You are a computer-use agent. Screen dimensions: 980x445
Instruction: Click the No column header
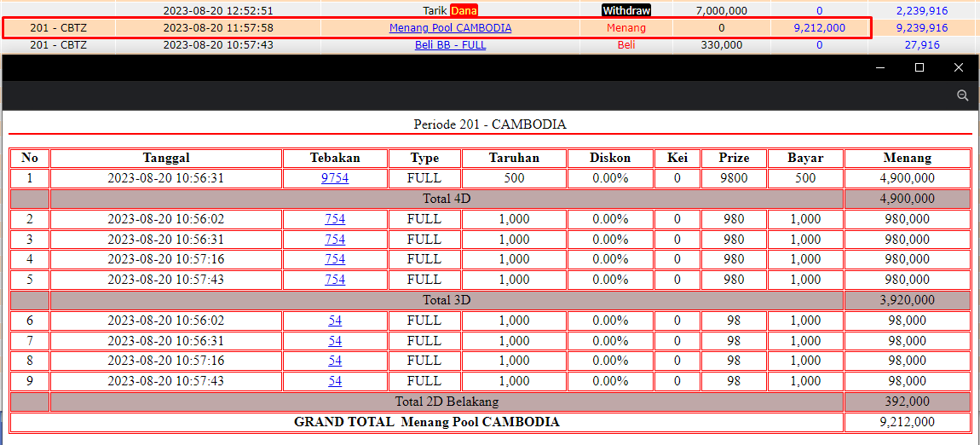tap(29, 158)
